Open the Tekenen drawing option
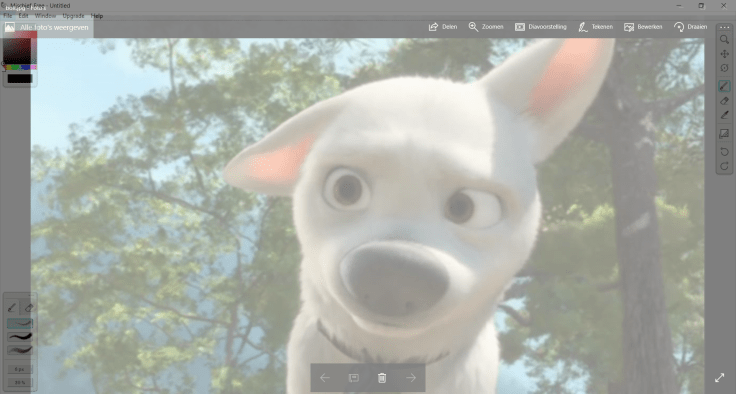 click(x=596, y=27)
